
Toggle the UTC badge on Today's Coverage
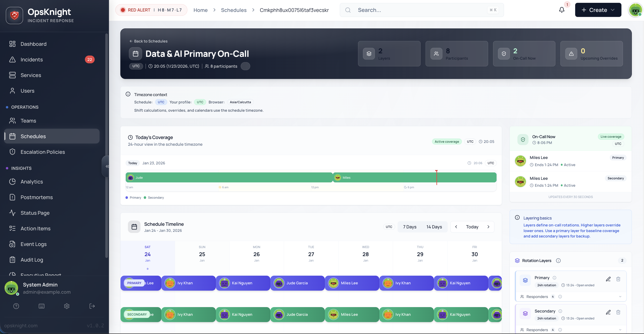click(x=470, y=142)
